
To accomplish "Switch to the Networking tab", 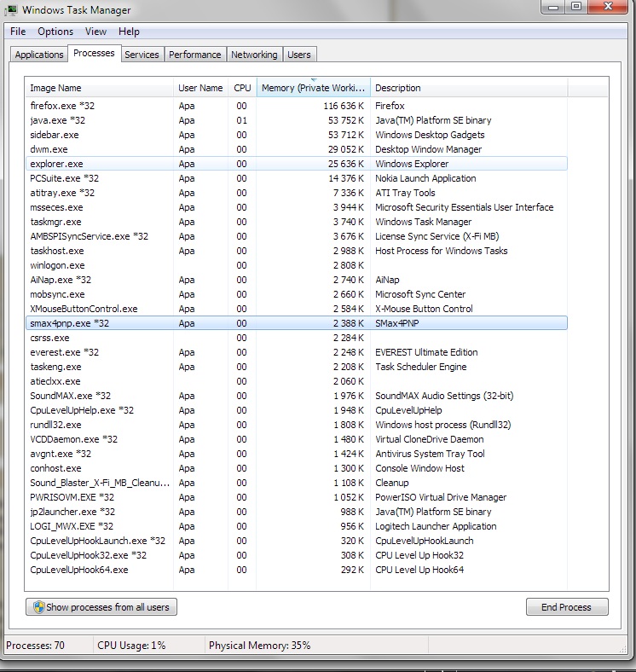I will click(x=254, y=55).
